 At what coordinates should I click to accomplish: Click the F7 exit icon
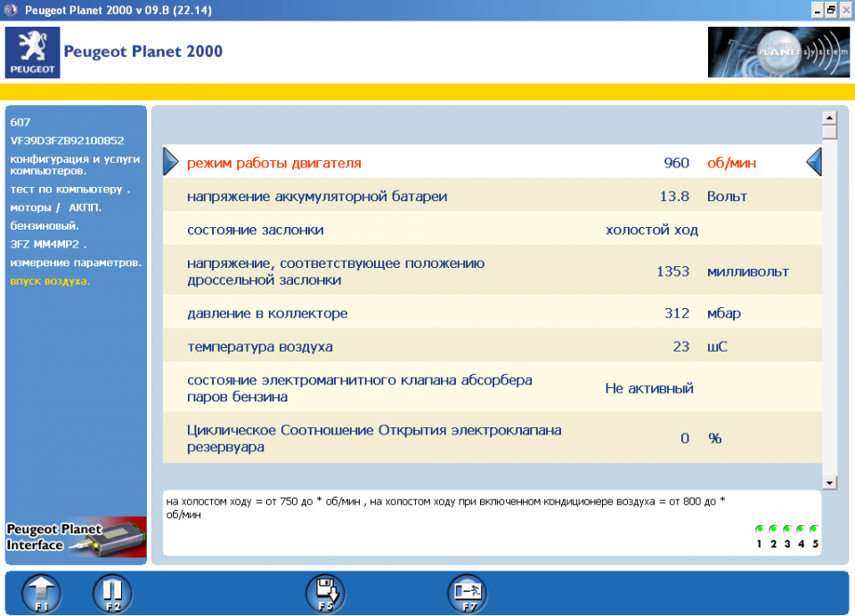click(x=466, y=592)
